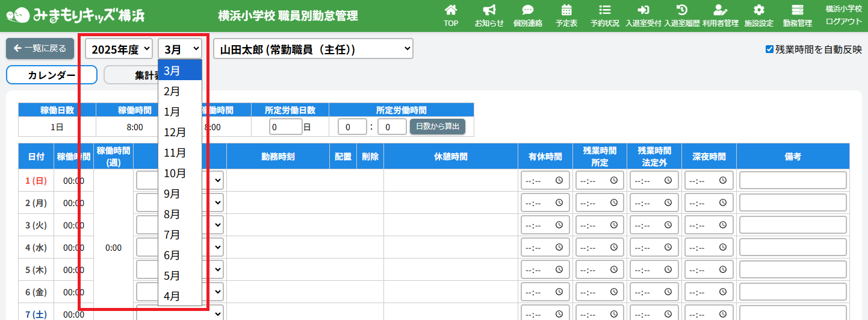Viewport: 868px width, 320px height.
Task: Toggle 残業時間を自動反映 checkbox
Action: (x=769, y=49)
